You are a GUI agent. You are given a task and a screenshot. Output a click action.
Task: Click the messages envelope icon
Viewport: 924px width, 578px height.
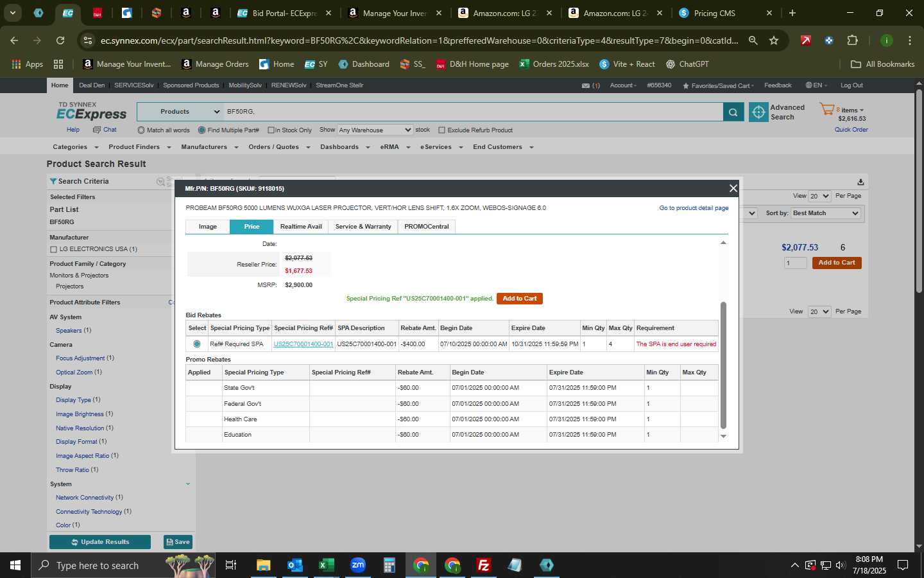click(585, 85)
